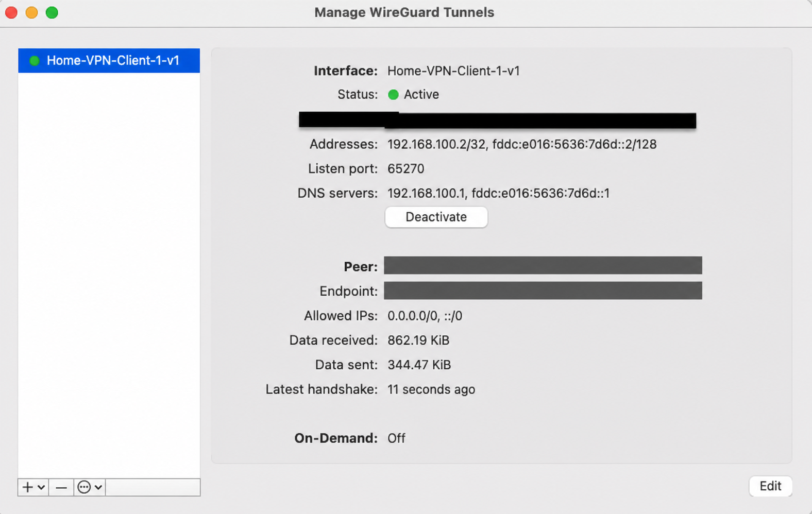Click the Edit button

click(770, 486)
